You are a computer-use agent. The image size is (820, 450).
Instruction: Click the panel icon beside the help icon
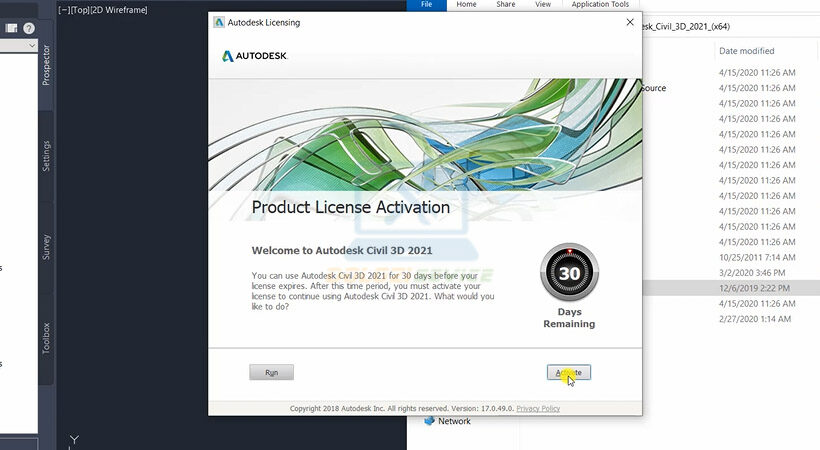[11, 28]
